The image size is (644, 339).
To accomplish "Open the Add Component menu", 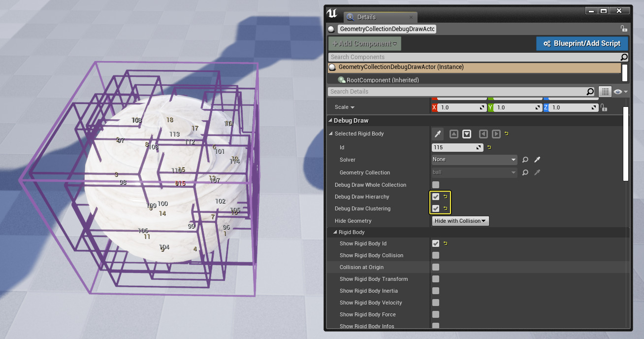I will pos(364,43).
